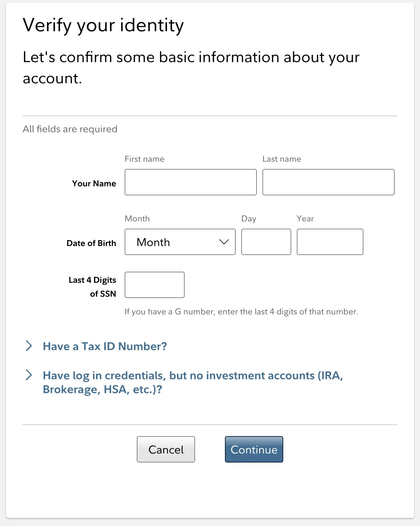Choose a birth month from the Month combo box
Screen dimensions: 420x526
[180, 242]
